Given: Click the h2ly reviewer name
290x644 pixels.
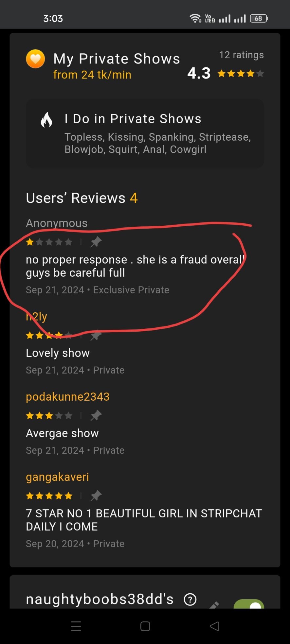Looking at the screenshot, I should [x=37, y=316].
